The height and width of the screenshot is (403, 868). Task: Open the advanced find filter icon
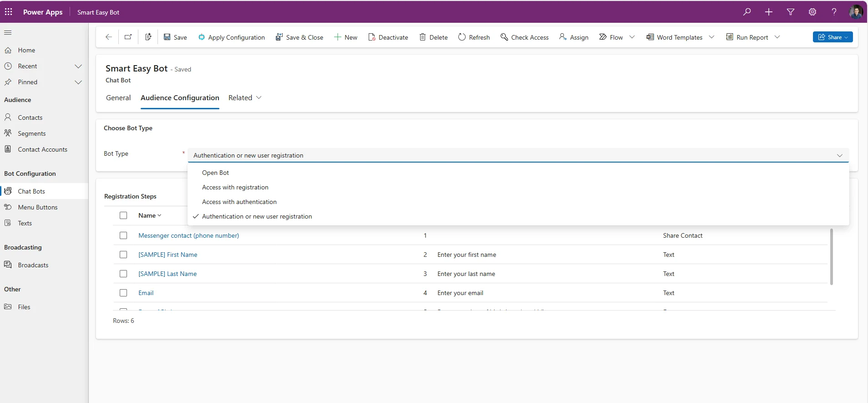click(x=791, y=12)
